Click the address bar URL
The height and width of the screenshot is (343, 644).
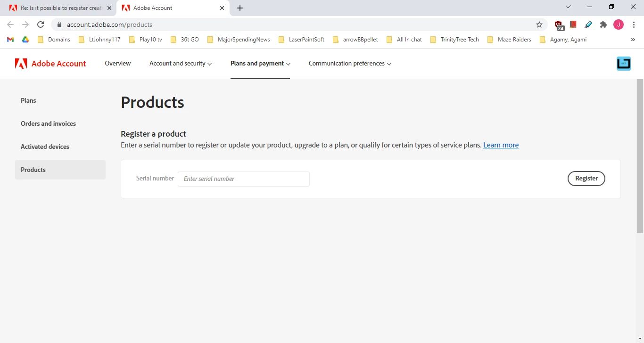[109, 24]
